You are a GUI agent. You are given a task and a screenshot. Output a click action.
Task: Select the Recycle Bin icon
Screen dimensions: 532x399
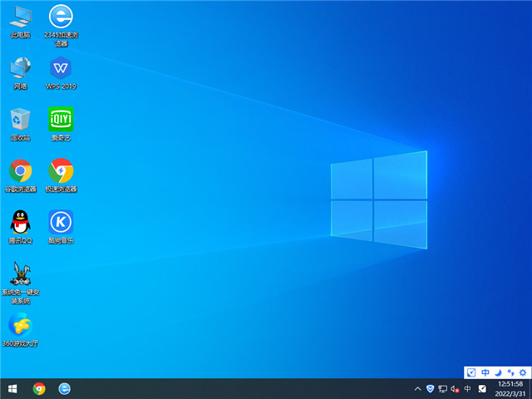click(21, 121)
